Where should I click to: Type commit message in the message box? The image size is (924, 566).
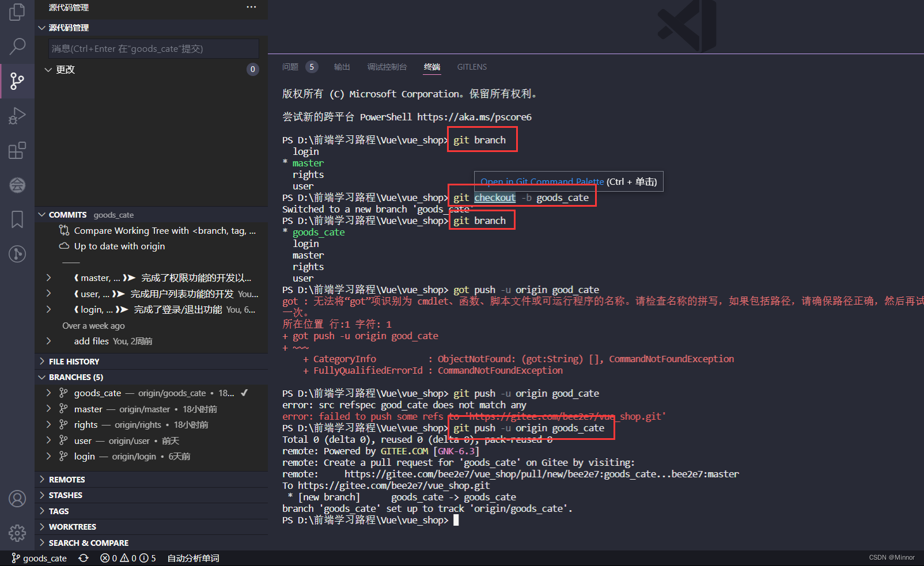[x=154, y=49]
